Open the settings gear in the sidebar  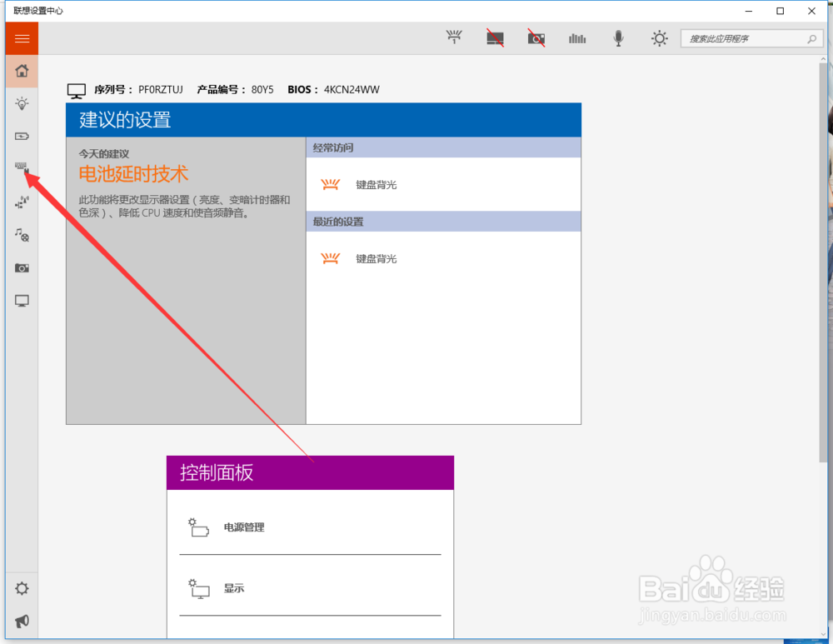(x=22, y=589)
